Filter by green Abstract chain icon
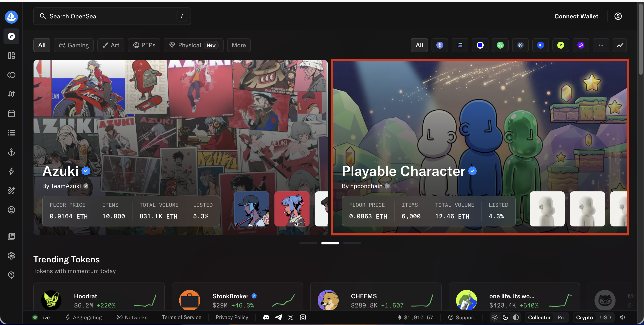The image size is (644, 325). pos(500,45)
